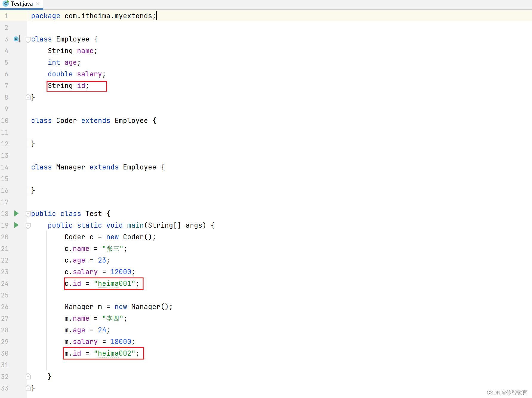Click the 'age' field in Employee class
Screen dimensions: 532x398
click(x=71, y=63)
